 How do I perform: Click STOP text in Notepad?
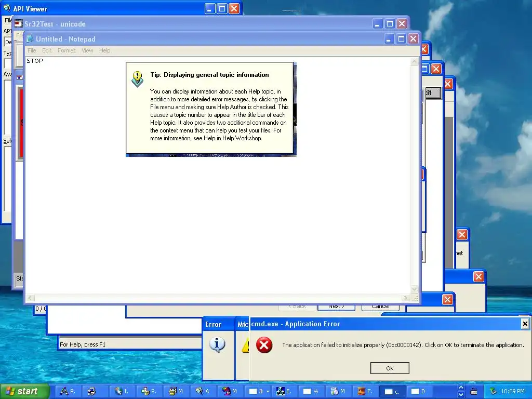(35, 61)
